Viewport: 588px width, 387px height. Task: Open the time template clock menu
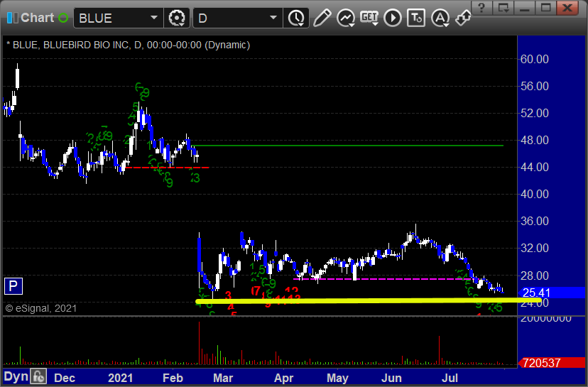click(296, 18)
